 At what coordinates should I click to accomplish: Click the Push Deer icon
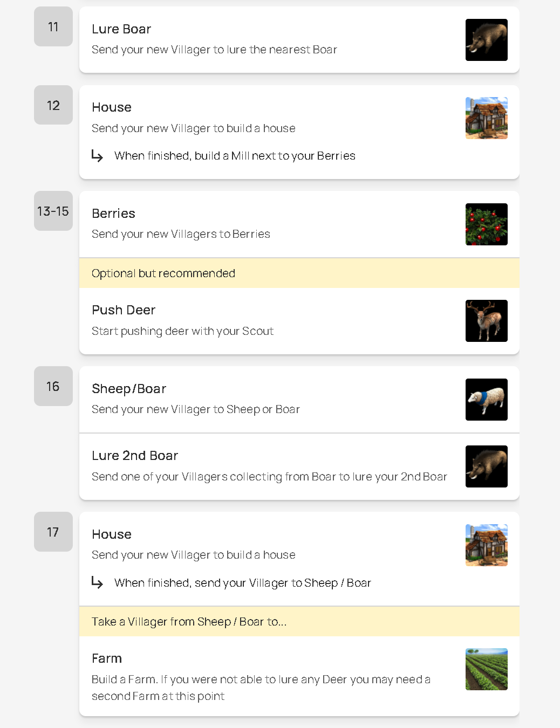[x=486, y=321]
